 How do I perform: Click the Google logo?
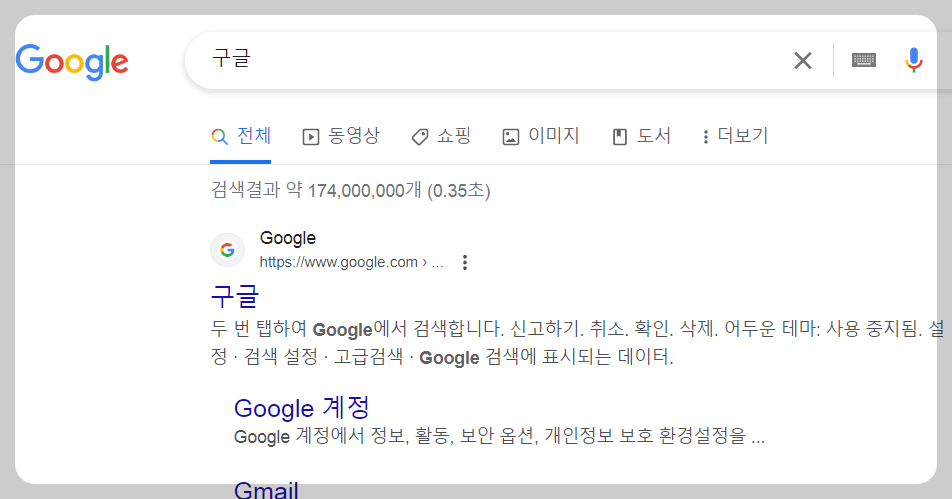click(72, 61)
